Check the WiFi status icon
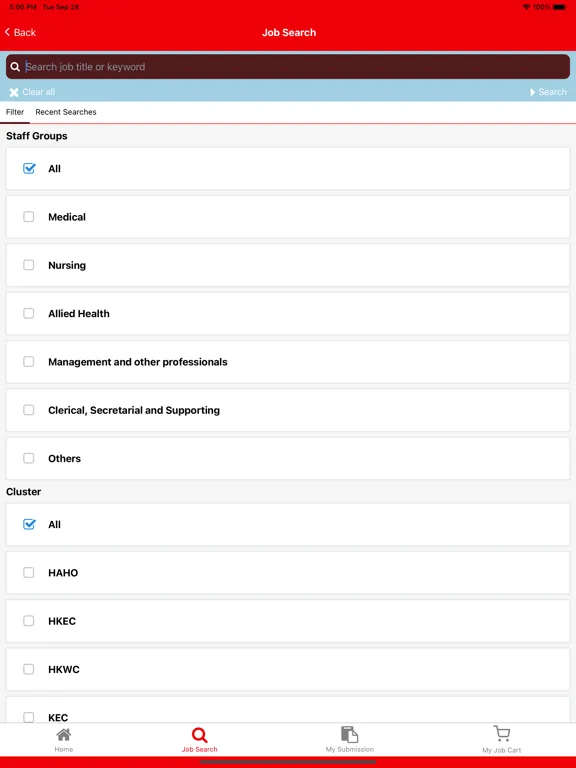 (x=526, y=7)
